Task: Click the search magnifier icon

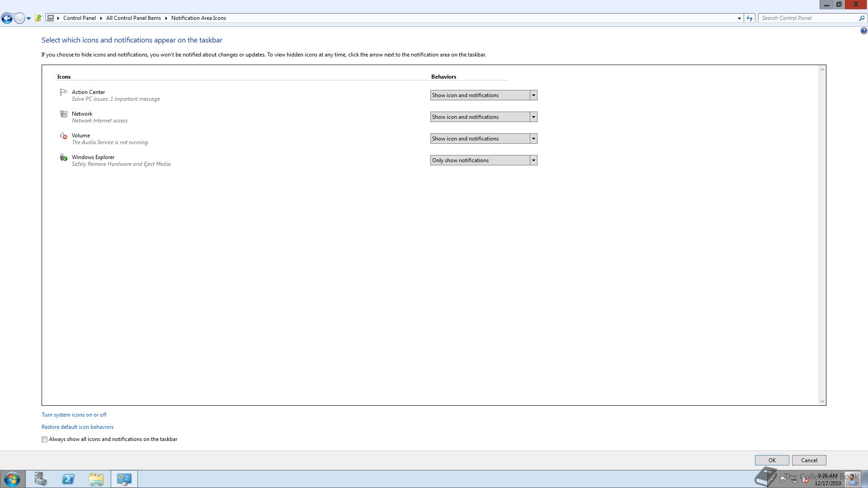Action: (x=862, y=18)
